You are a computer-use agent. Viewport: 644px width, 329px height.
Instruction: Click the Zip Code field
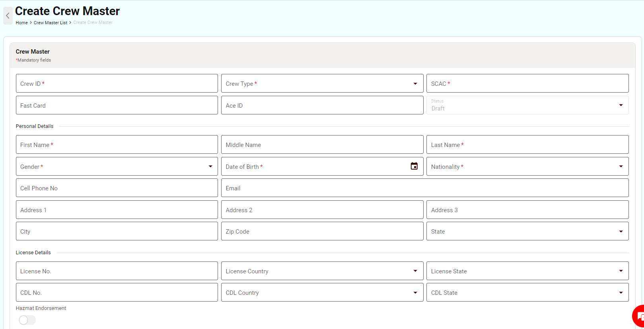tap(322, 231)
